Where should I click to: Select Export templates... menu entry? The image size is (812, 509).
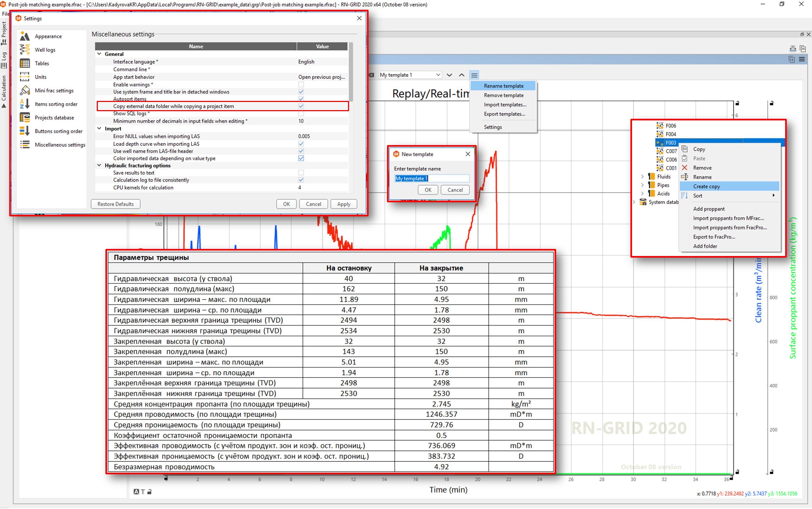click(503, 114)
